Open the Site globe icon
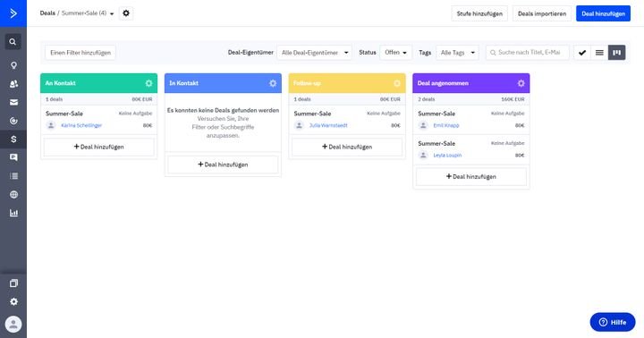The width and height of the screenshot is (644, 338). coord(13,194)
